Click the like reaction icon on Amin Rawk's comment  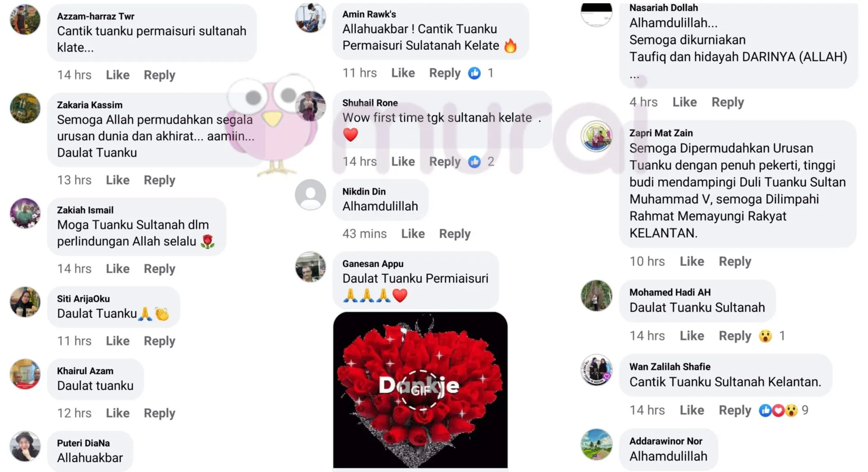474,73
